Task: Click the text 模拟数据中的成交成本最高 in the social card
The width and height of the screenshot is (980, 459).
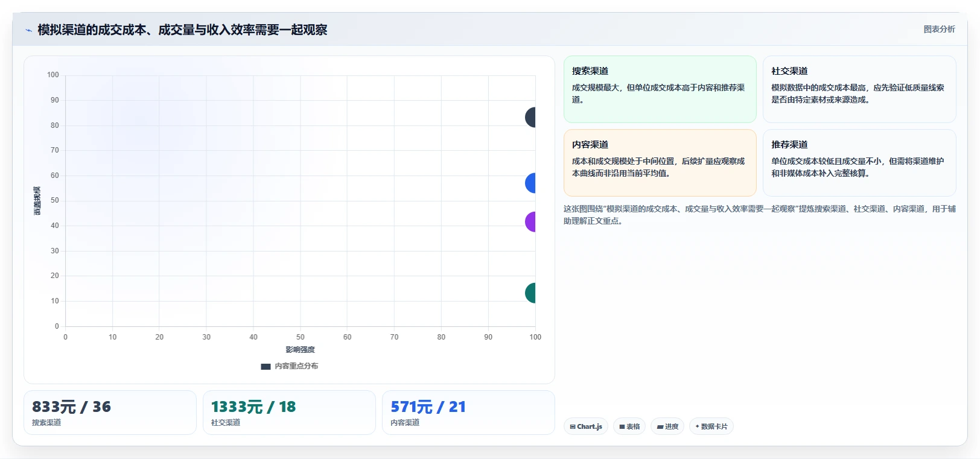Action: [x=819, y=87]
